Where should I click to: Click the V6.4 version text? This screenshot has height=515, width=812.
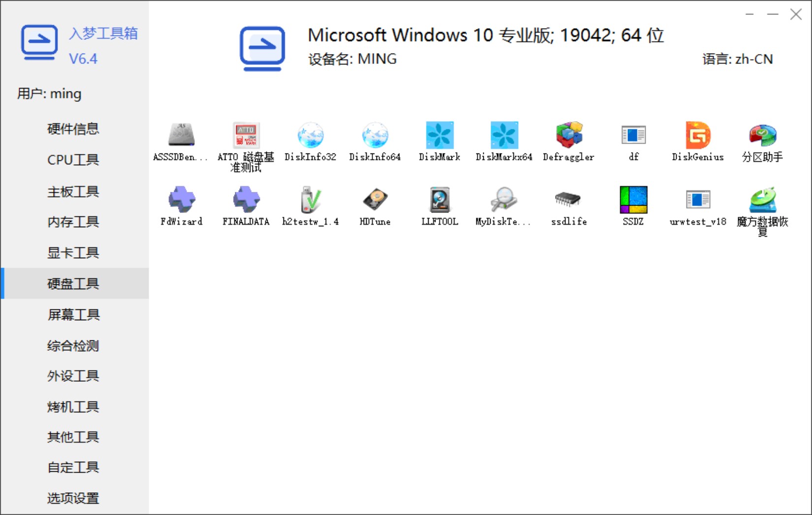[83, 59]
